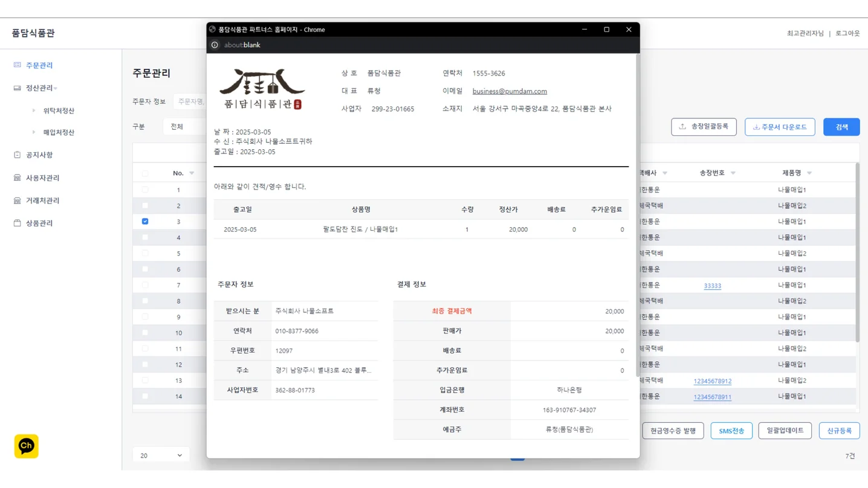868x488 pixels.
Task: Click the 주문자 정보 search field
Action: point(190,101)
